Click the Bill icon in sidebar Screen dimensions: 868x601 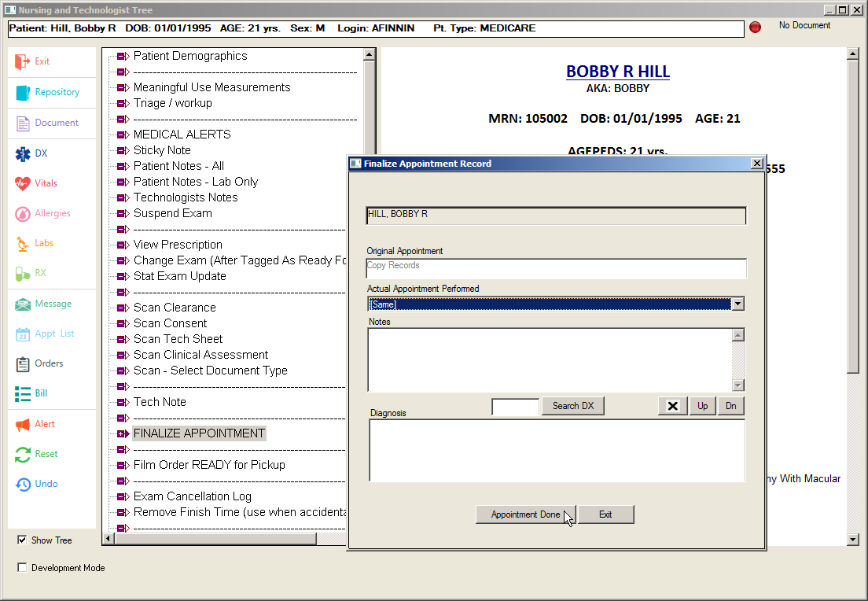pos(23,393)
